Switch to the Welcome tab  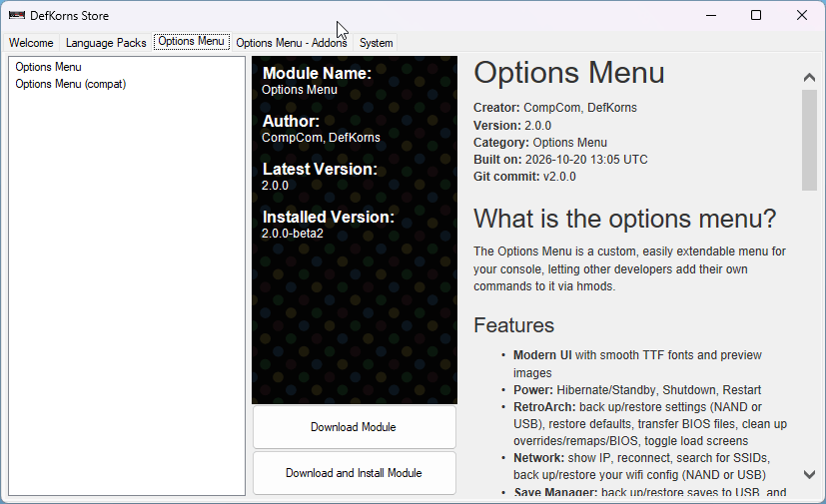(31, 43)
